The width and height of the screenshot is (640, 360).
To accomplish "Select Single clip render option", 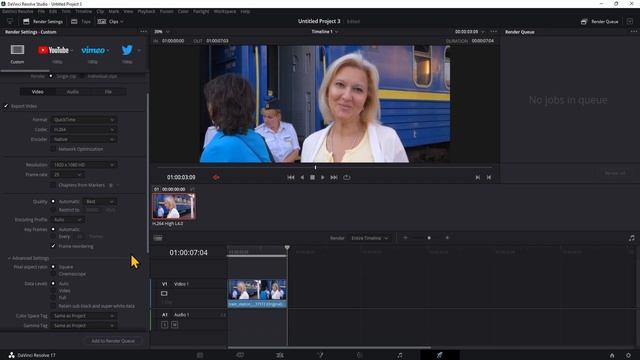I will pyautogui.click(x=51, y=76).
